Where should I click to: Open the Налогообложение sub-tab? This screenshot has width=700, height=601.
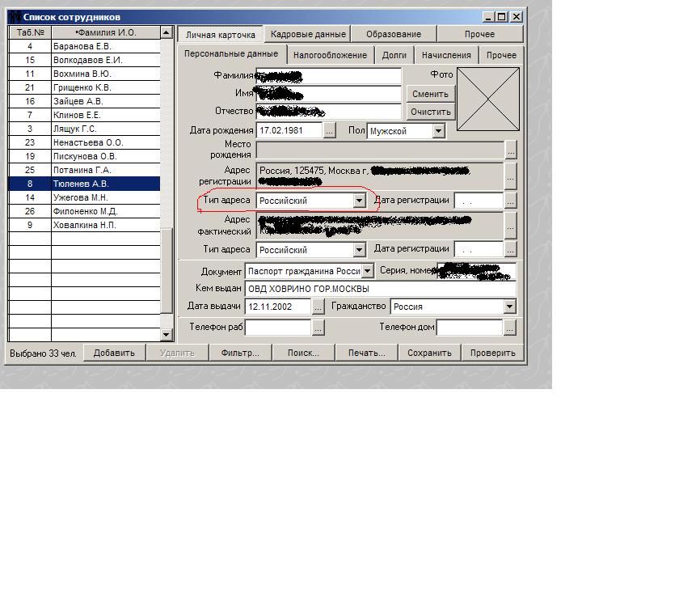[330, 55]
